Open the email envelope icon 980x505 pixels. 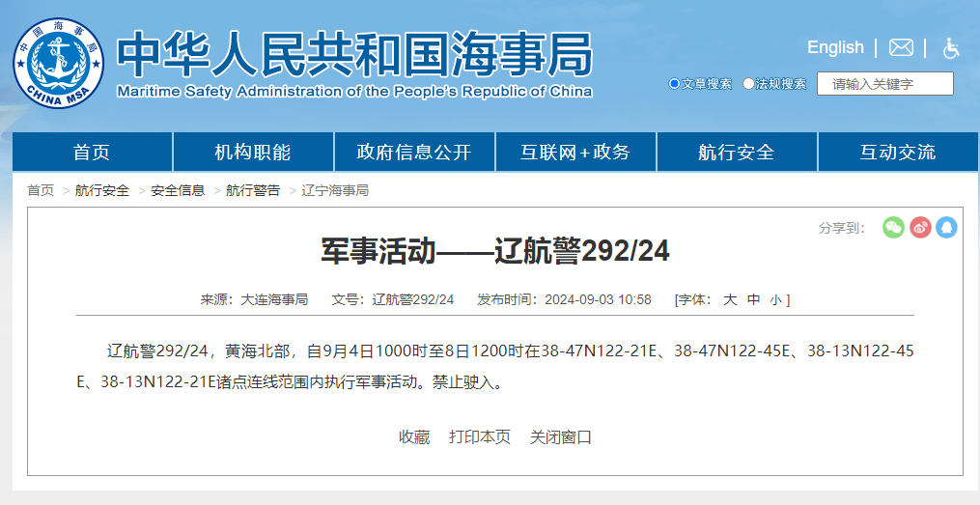[901, 47]
